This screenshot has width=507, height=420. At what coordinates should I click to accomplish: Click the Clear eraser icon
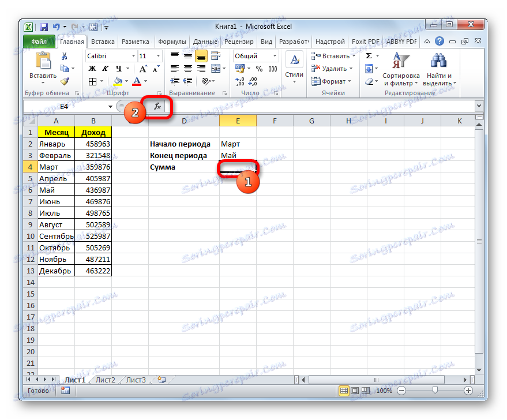tap(369, 81)
